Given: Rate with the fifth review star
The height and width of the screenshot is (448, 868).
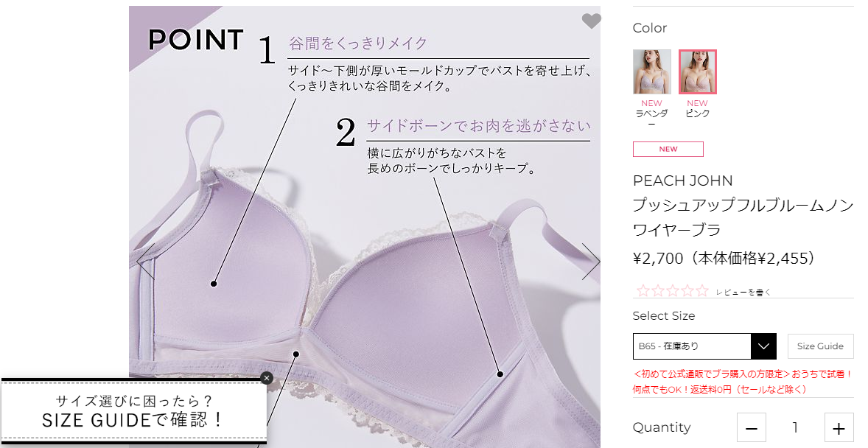Looking at the screenshot, I should (x=702, y=290).
